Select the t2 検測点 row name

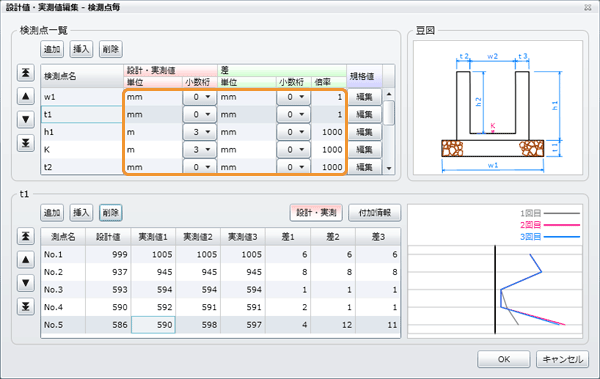pyautogui.click(x=82, y=167)
